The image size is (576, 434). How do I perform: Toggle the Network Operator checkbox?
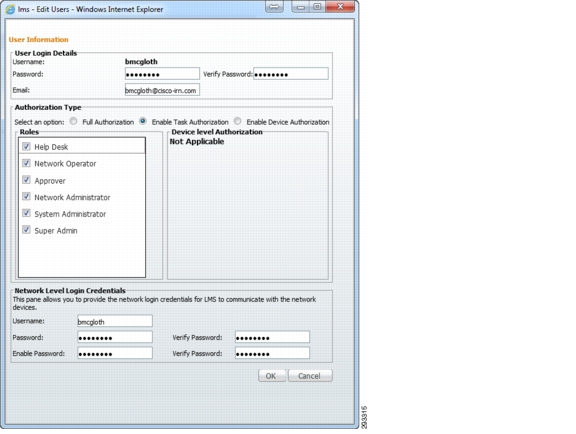pos(26,163)
